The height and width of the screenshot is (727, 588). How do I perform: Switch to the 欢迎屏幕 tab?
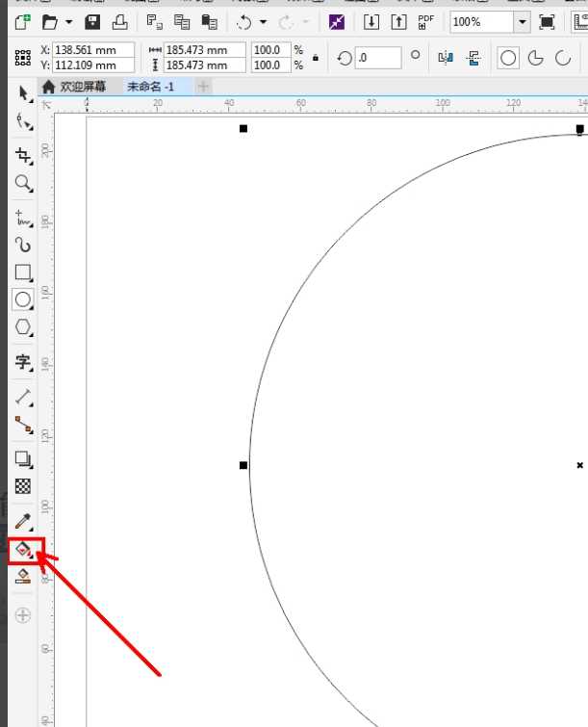(78, 87)
